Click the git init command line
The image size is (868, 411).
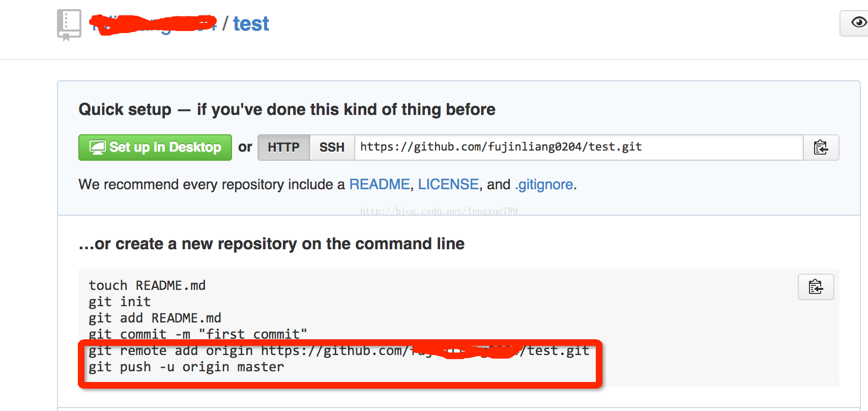[120, 302]
